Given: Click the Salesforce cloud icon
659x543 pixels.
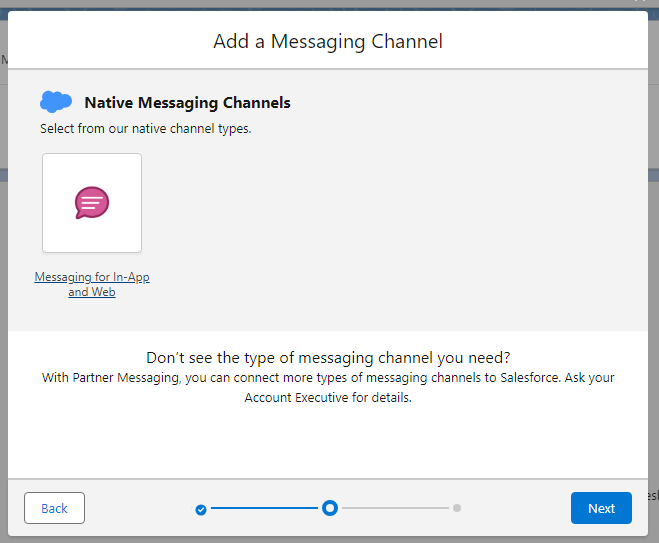Looking at the screenshot, I should [x=55, y=102].
